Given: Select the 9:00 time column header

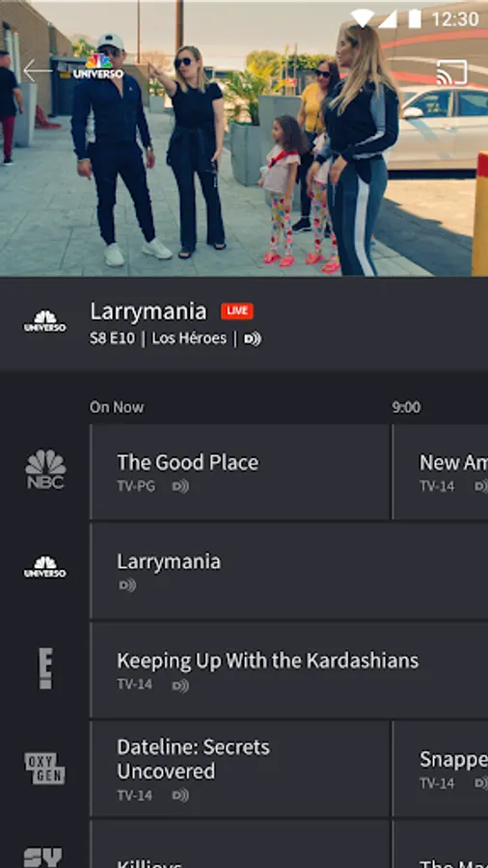Looking at the screenshot, I should click(407, 407).
